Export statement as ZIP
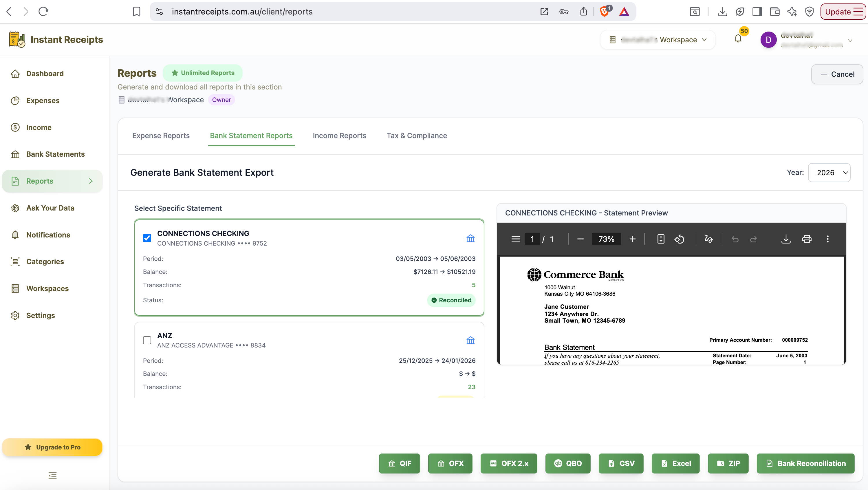Image resolution: width=868 pixels, height=490 pixels. (728, 463)
